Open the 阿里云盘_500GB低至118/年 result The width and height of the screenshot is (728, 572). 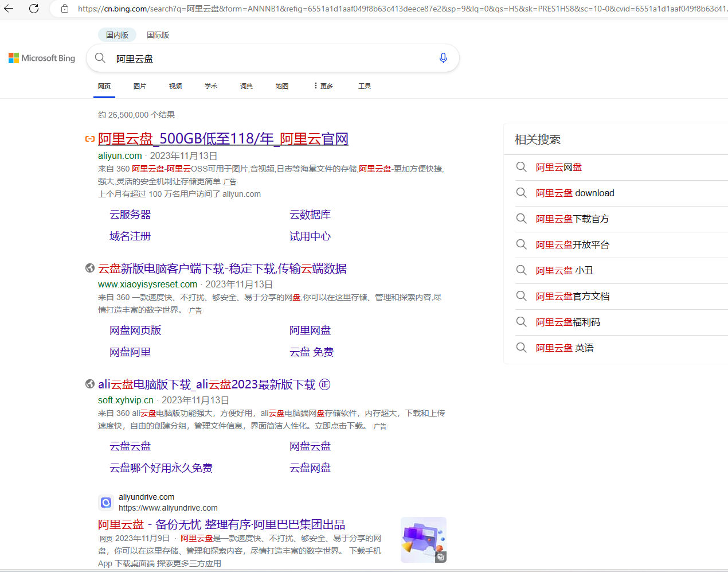(x=223, y=139)
